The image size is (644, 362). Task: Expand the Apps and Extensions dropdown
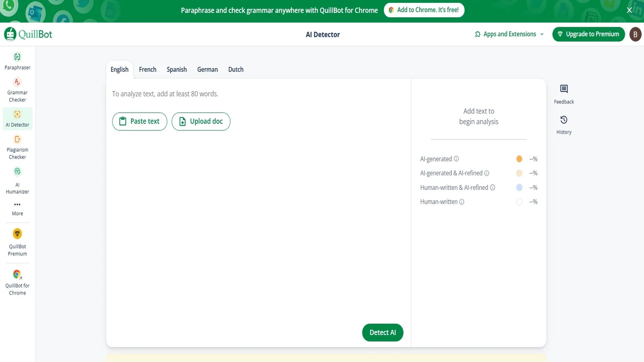[508, 34]
